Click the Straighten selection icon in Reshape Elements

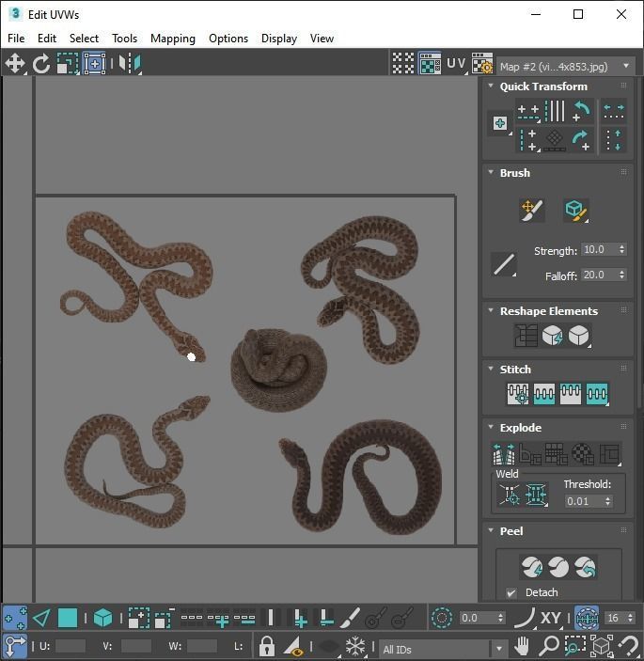pos(526,336)
